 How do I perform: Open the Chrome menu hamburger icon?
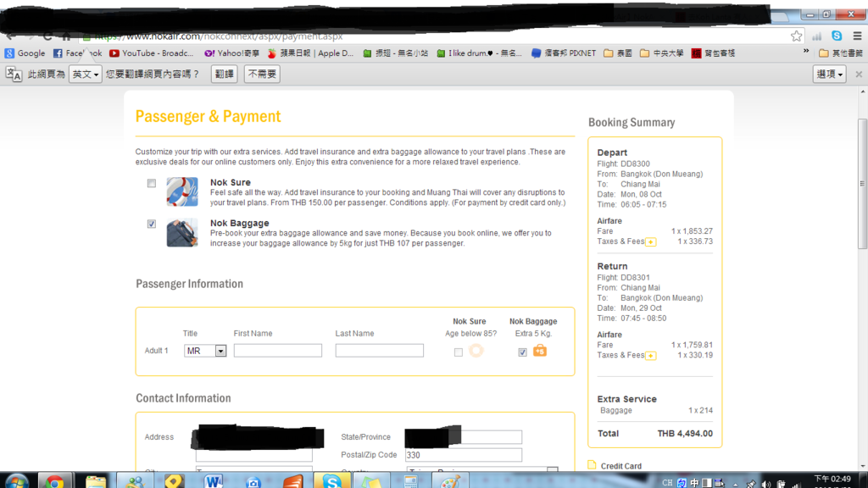[857, 36]
